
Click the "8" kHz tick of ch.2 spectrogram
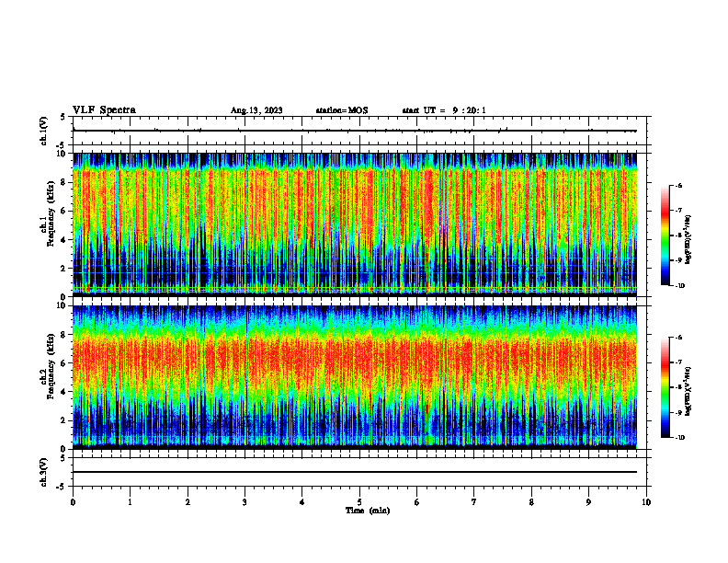click(64, 335)
